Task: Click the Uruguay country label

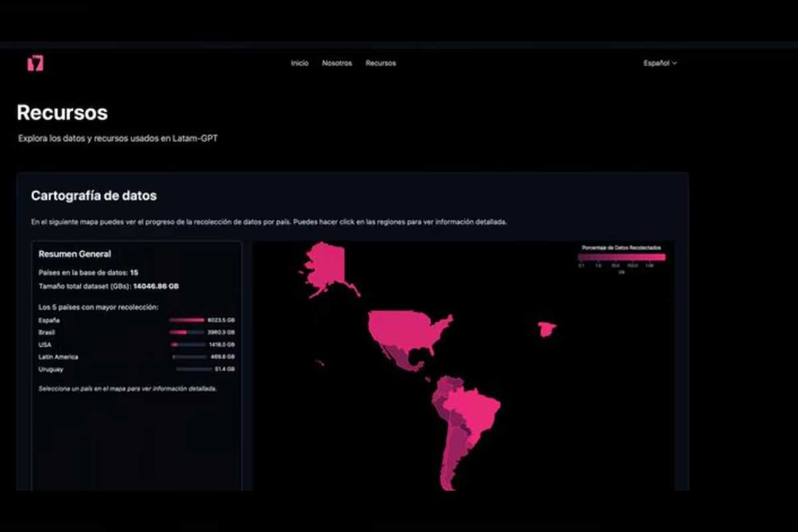Action: (x=51, y=369)
